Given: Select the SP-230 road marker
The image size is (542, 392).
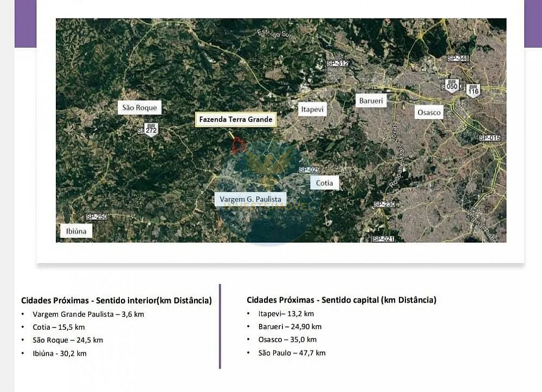Looking at the screenshot, I should (384, 204).
